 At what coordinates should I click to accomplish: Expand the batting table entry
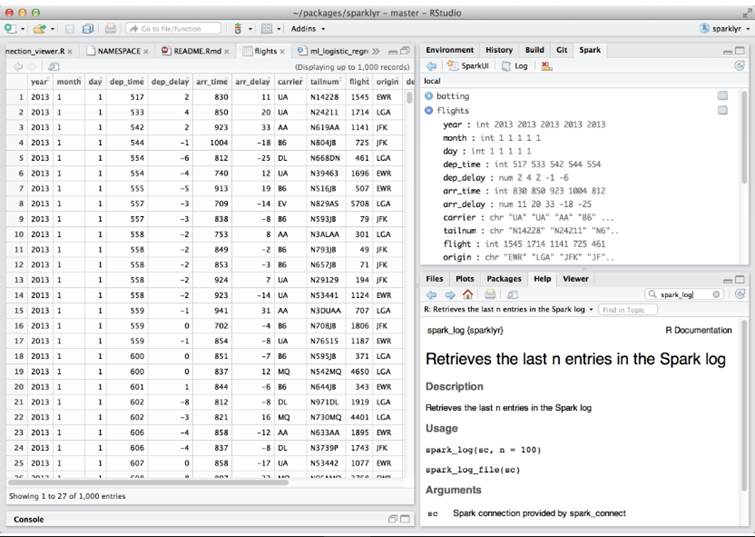coord(430,96)
